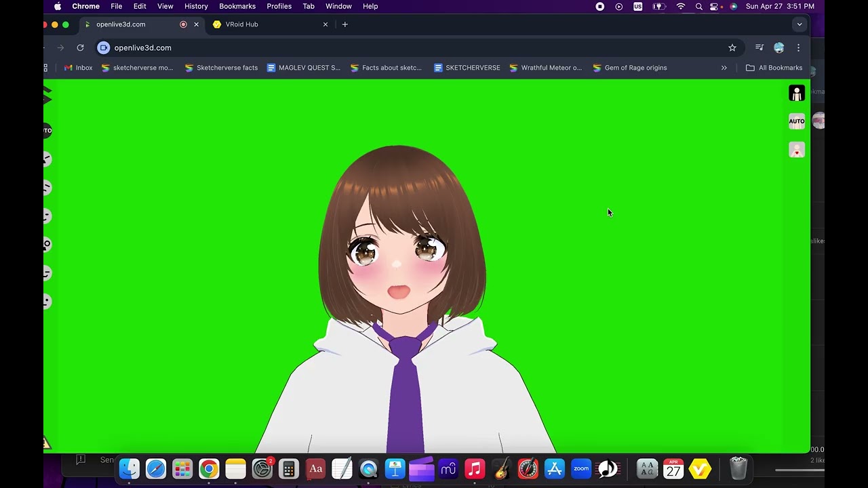
Task: Open the US input source menu
Action: tap(638, 6)
